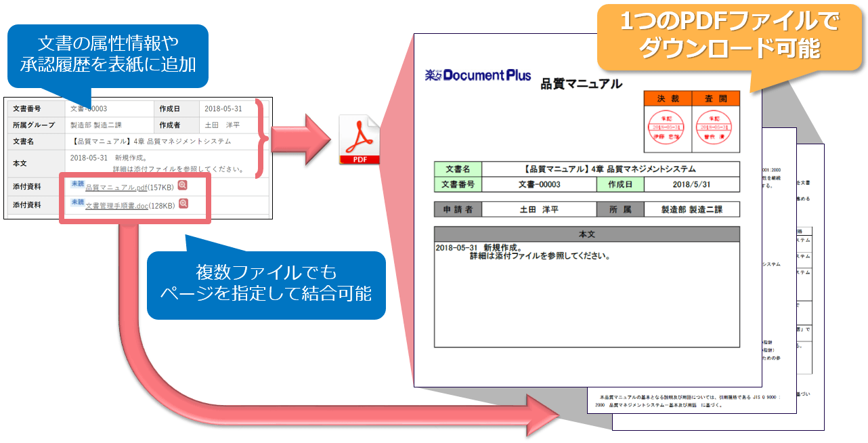Click the magnifier icon beside 品質マニュアル.pdf
The width and height of the screenshot is (868, 443).
pyautogui.click(x=183, y=186)
